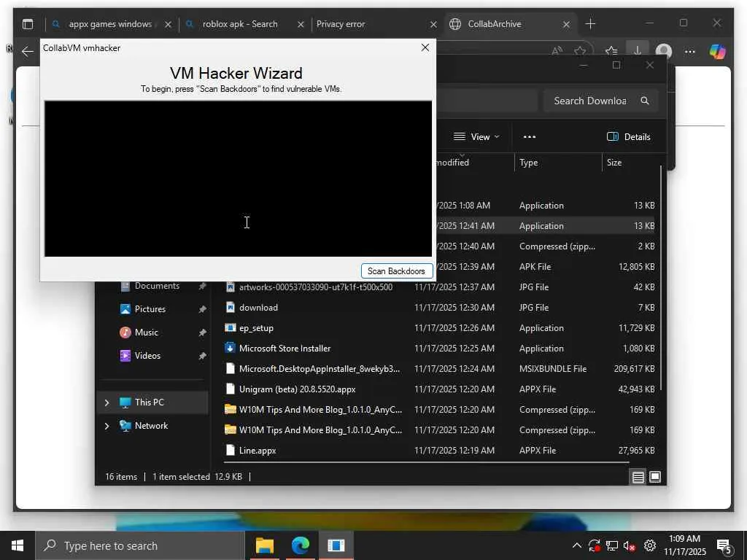Screen dimensions: 747x560
Task: Open the View dropdown in File Explorer
Action: [476, 136]
